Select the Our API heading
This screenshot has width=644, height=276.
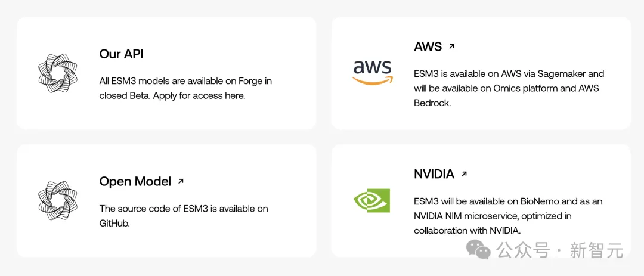(122, 54)
